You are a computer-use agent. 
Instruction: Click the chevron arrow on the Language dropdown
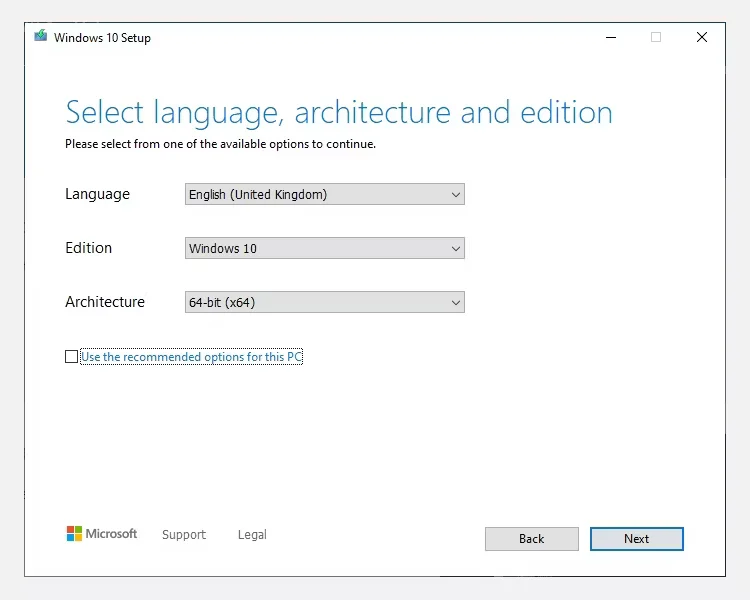coord(456,195)
